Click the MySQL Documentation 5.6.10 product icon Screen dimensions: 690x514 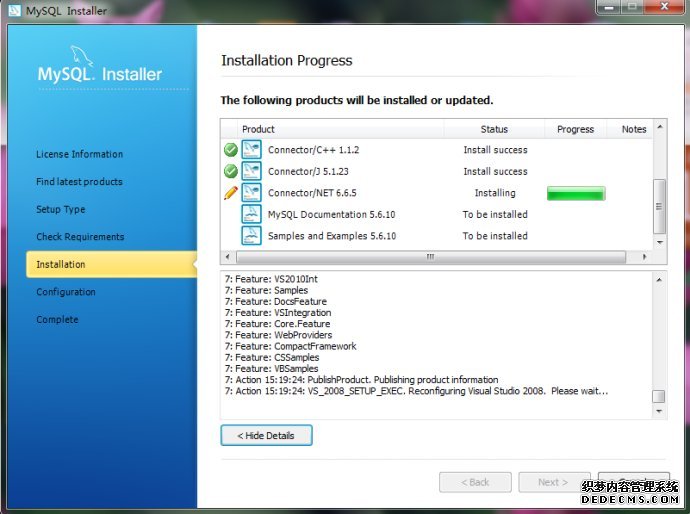coord(251,214)
